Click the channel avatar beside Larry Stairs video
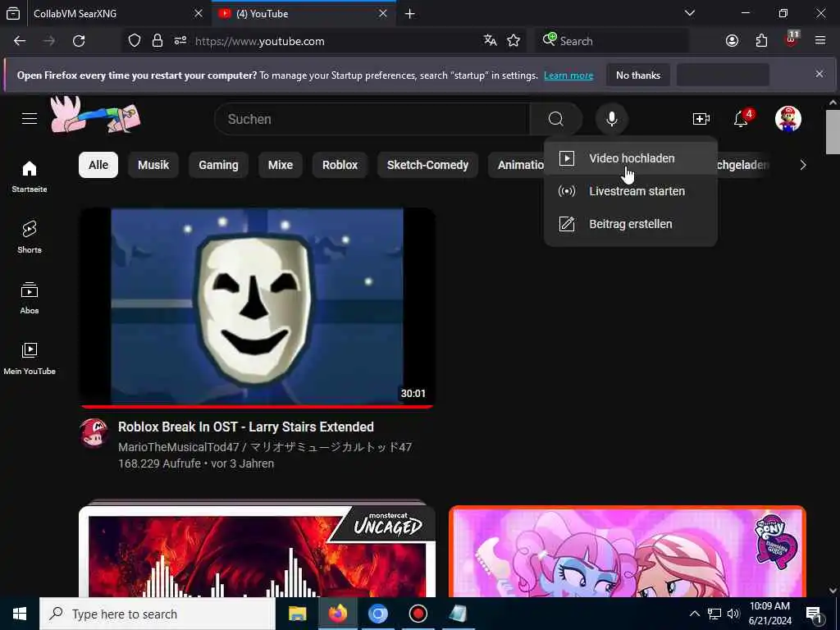 (x=94, y=433)
